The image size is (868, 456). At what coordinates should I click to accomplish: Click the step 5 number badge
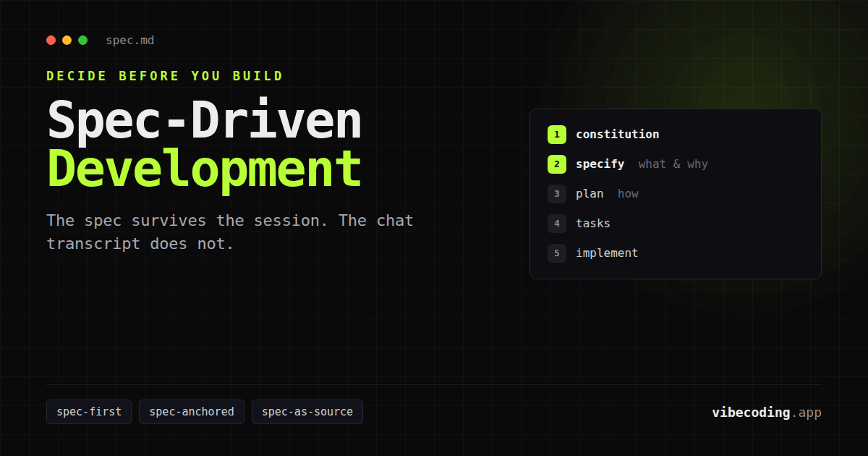point(556,253)
